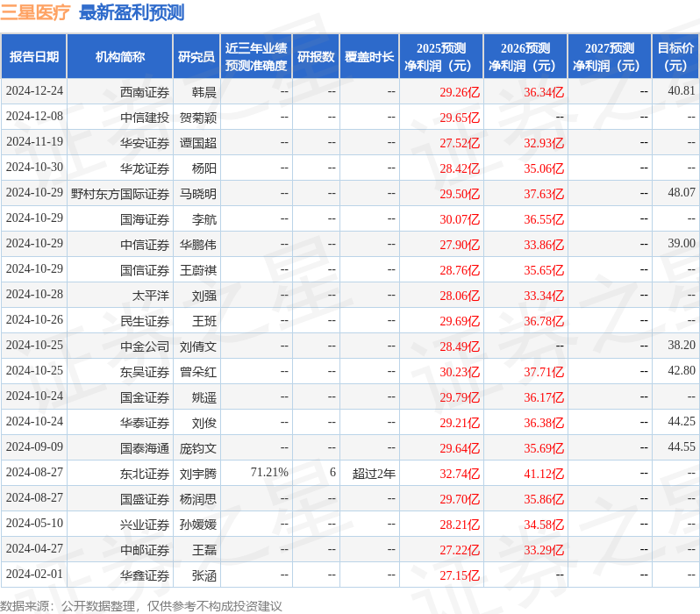The width and height of the screenshot is (700, 614).
Task: Click the date 2024-11-19
Action: tap(34, 141)
